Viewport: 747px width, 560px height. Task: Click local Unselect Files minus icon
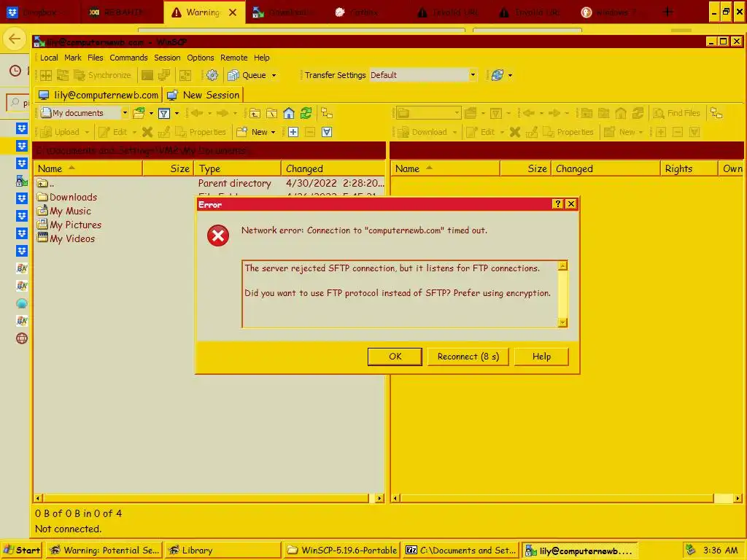click(310, 132)
